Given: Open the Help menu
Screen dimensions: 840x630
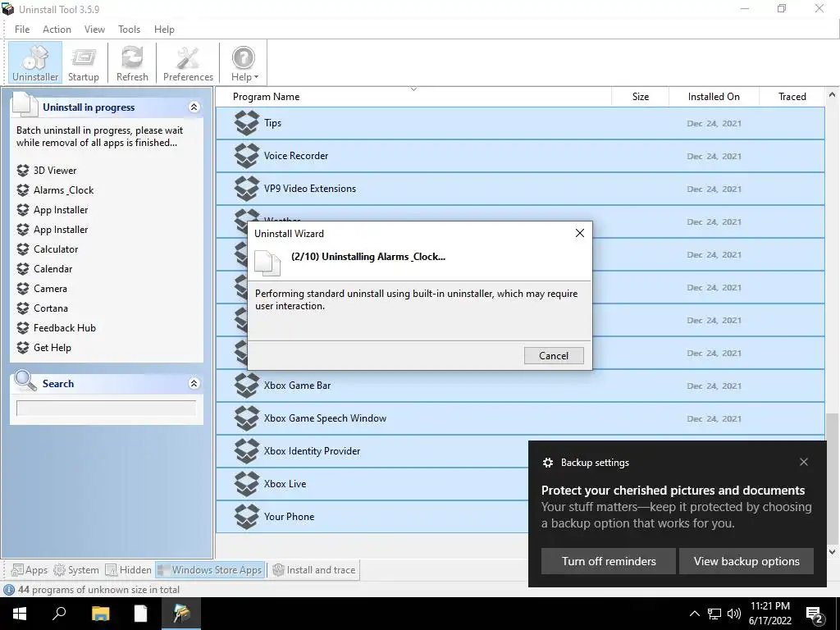Looking at the screenshot, I should point(164,30).
